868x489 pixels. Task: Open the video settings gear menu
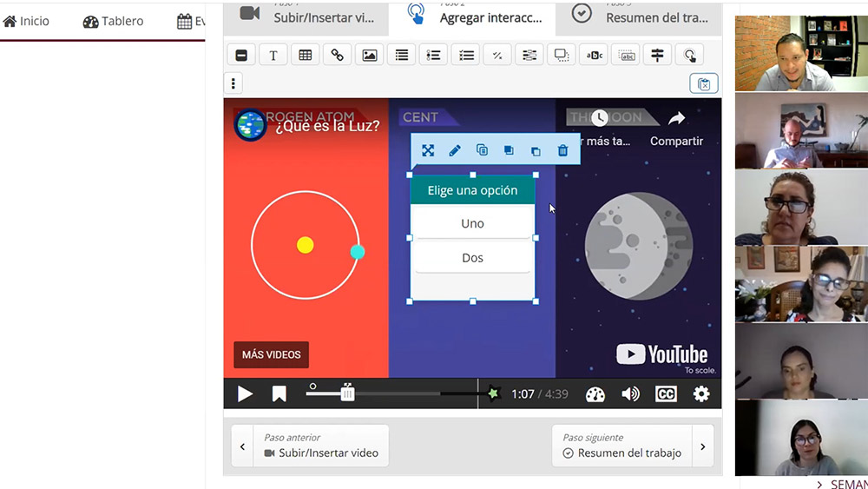[x=701, y=394]
